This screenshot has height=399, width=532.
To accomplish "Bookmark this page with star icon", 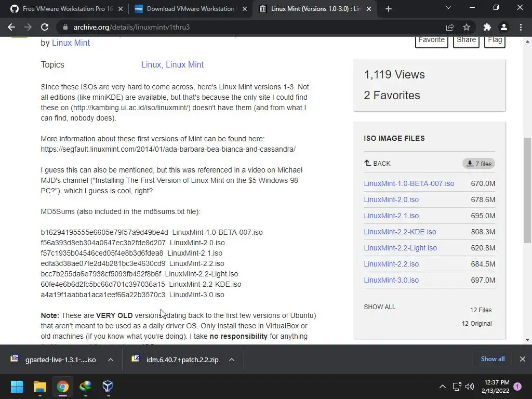I will pyautogui.click(x=467, y=27).
